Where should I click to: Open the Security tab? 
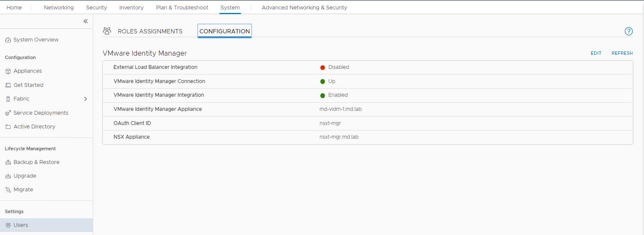coord(96,8)
